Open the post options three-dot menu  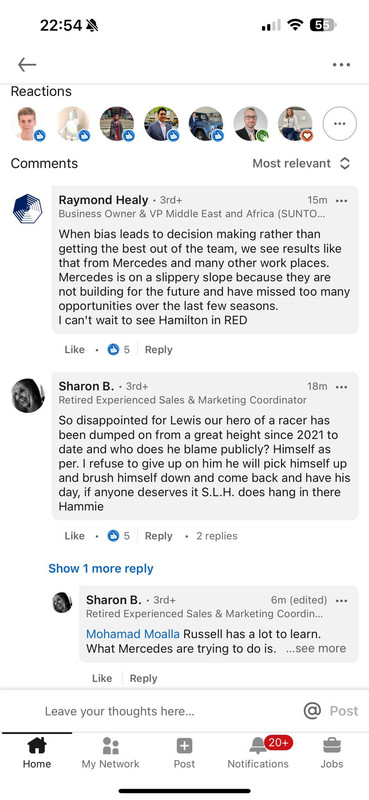point(341,65)
